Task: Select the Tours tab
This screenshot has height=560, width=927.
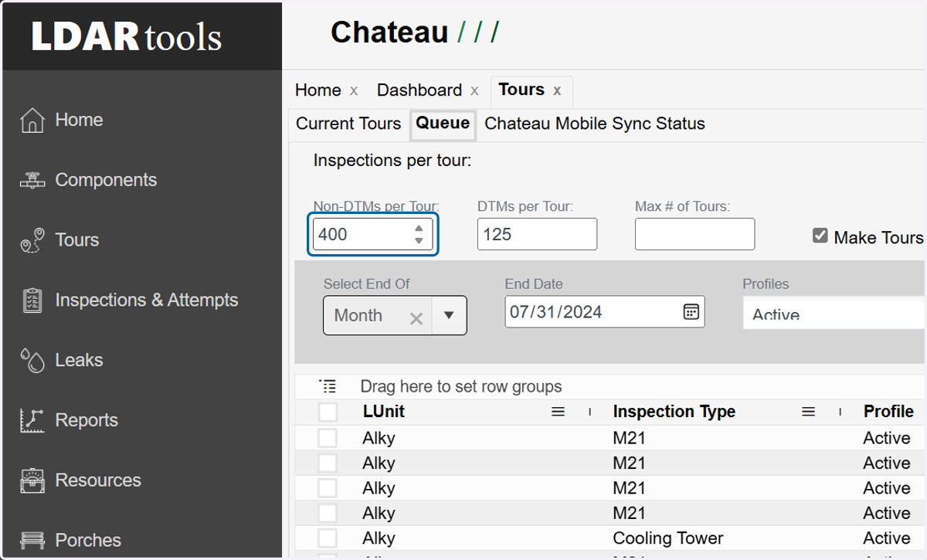Action: 521,90
